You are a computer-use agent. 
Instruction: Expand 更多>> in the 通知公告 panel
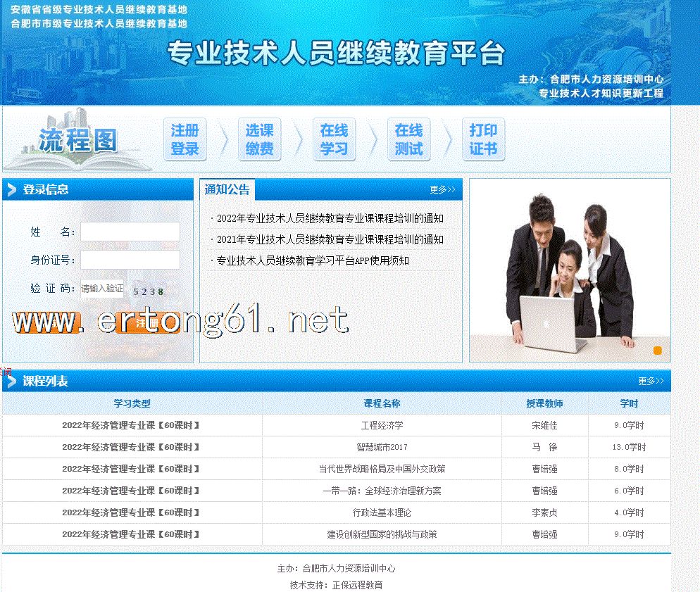click(x=442, y=189)
